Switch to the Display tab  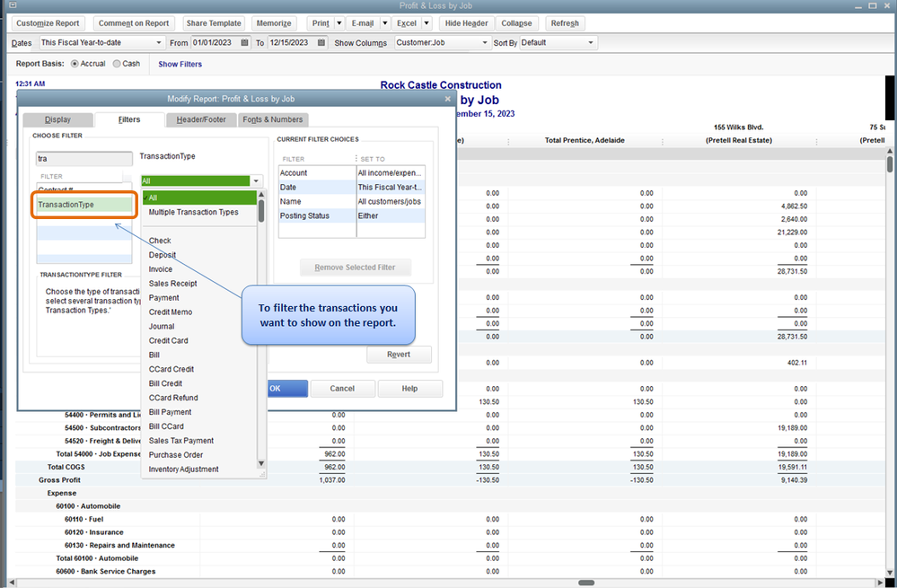point(57,119)
